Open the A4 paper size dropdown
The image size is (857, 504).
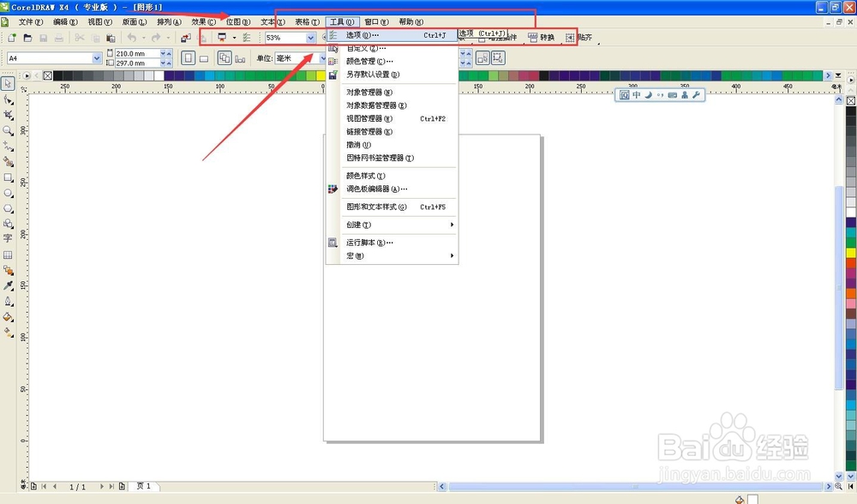(x=97, y=58)
